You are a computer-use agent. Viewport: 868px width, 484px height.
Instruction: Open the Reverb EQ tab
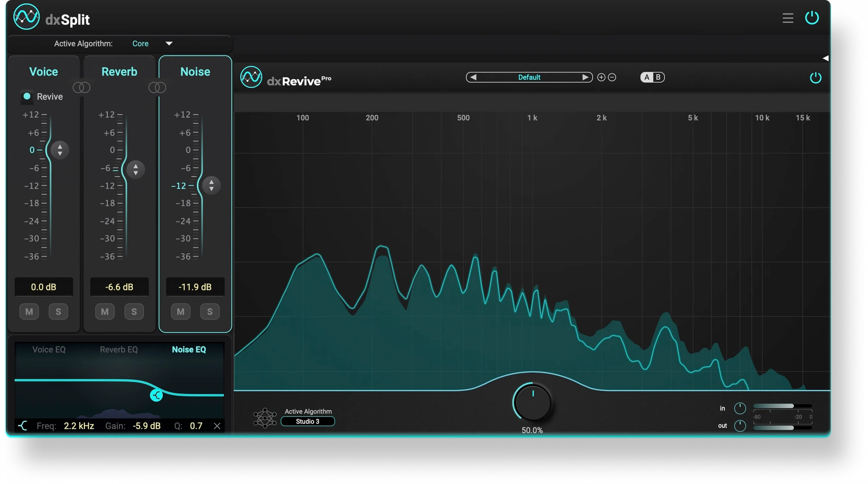(119, 349)
